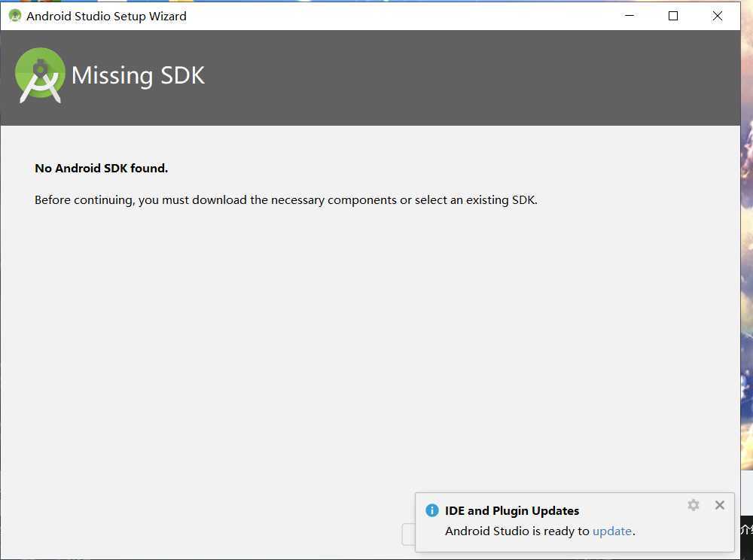Click the Missing SDK heading text
The width and height of the screenshot is (753, 560).
138,75
